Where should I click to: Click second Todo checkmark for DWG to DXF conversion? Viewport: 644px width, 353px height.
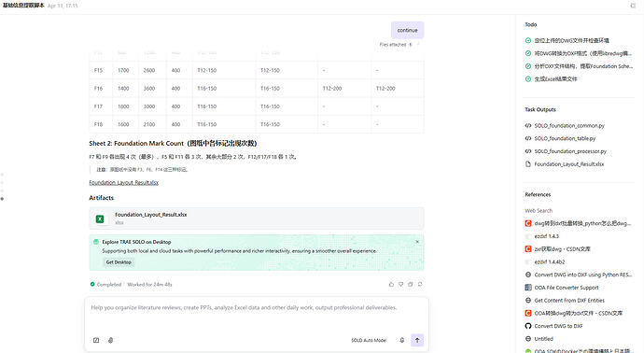coord(528,53)
